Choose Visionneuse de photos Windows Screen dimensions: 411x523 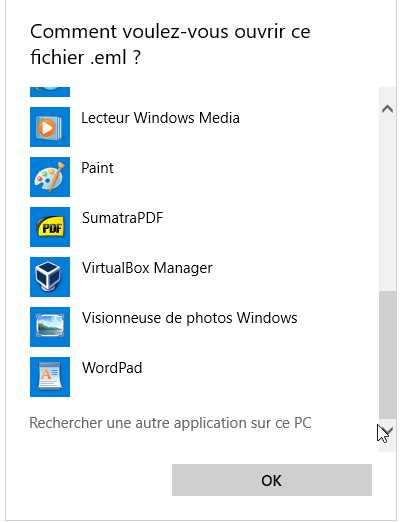point(189,318)
